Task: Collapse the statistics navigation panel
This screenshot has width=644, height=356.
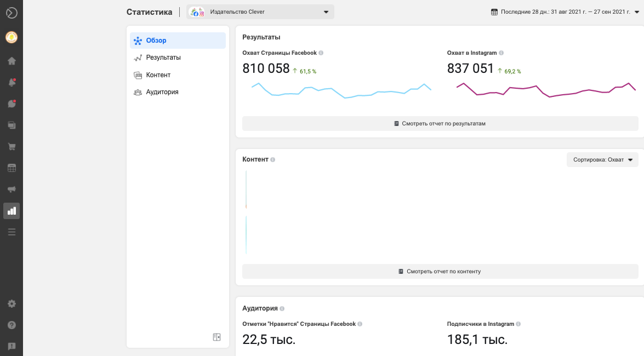Action: [x=216, y=337]
